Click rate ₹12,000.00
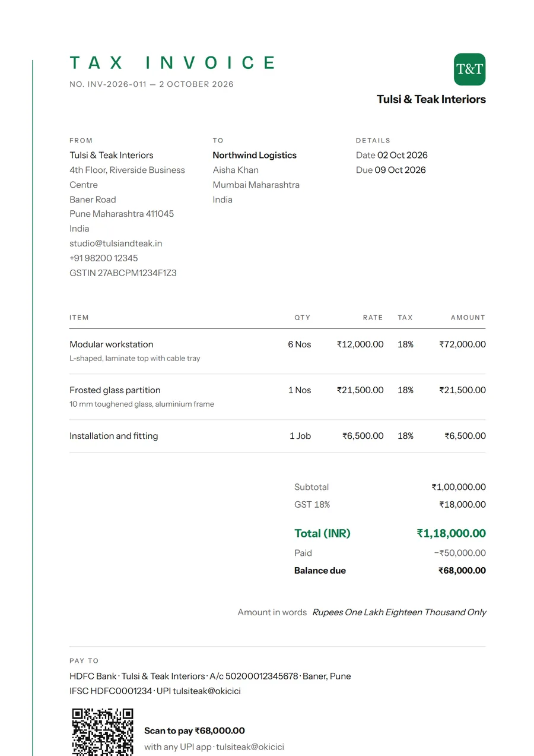The width and height of the screenshot is (534, 756). coord(360,344)
